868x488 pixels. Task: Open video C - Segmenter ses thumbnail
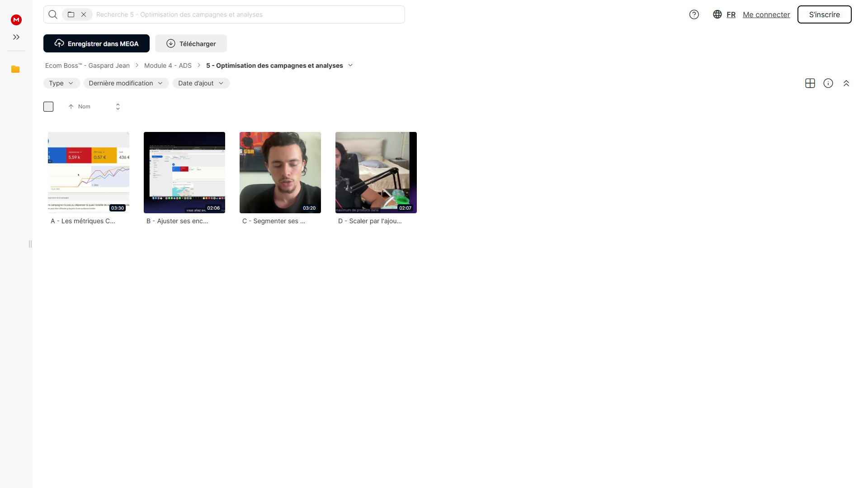[280, 173]
